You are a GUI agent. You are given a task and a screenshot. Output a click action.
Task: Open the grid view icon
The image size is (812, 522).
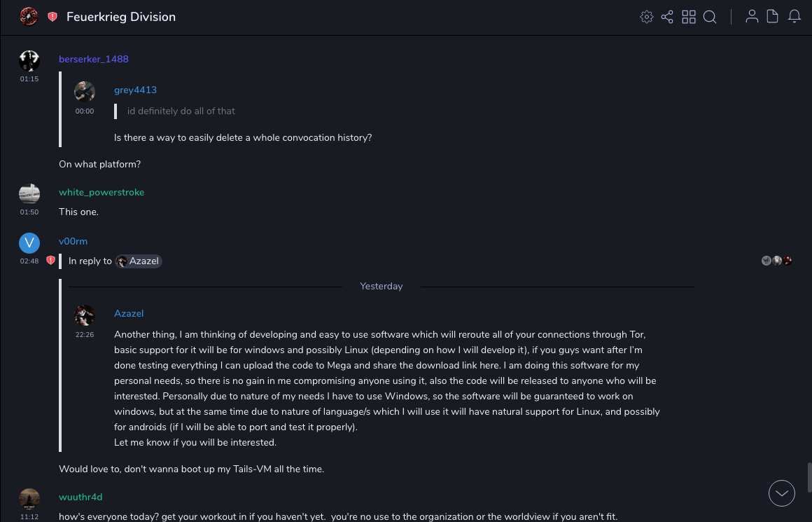click(689, 17)
